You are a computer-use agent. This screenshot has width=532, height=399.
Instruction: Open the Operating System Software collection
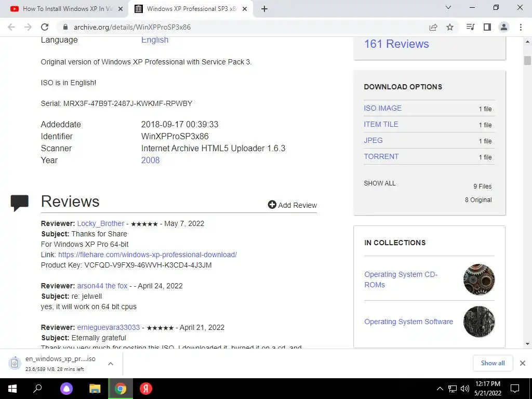408,322
